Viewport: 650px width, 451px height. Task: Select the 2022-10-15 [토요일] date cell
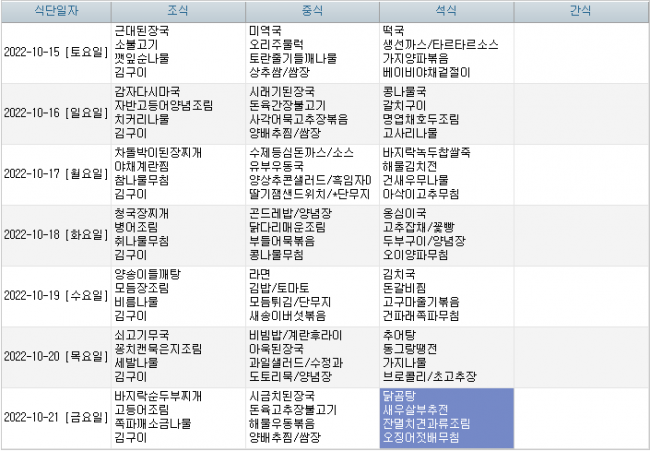(55, 53)
